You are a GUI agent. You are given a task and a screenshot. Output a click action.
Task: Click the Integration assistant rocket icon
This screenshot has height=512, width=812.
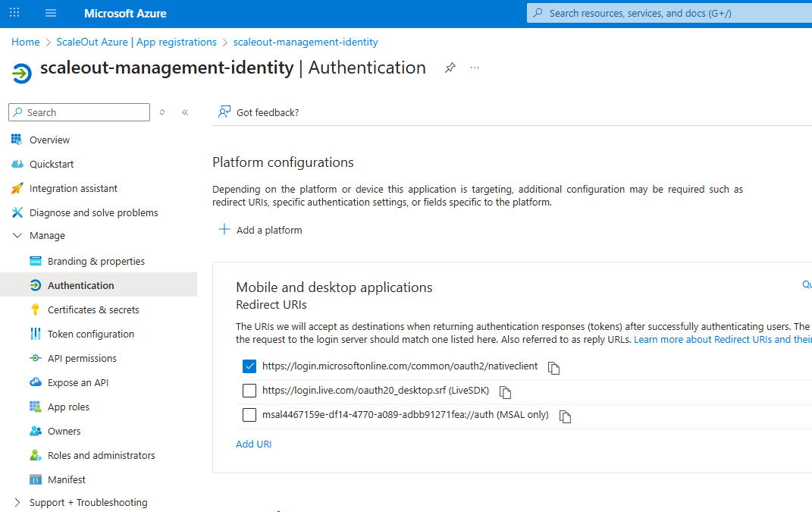[x=17, y=188]
